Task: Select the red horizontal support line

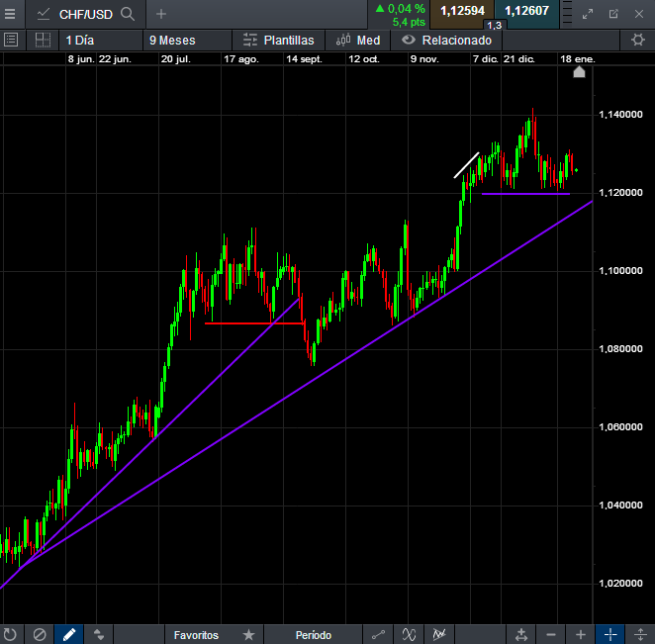Action: click(x=254, y=323)
